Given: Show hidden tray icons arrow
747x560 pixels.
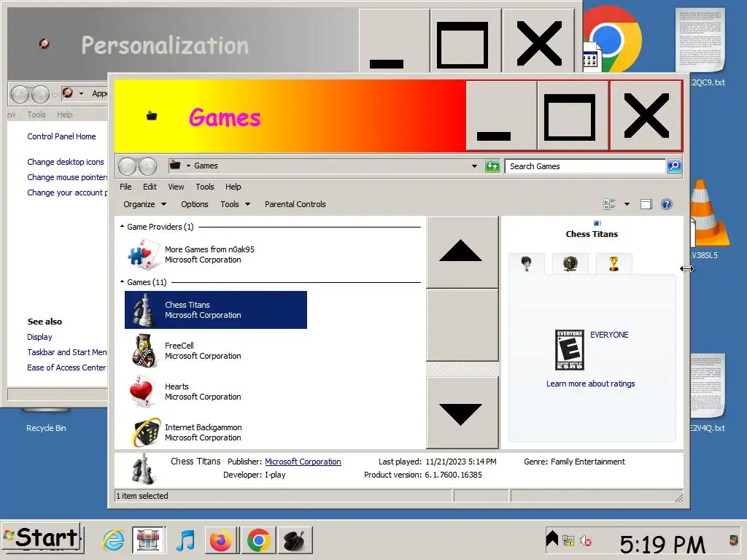Looking at the screenshot, I should [551, 539].
